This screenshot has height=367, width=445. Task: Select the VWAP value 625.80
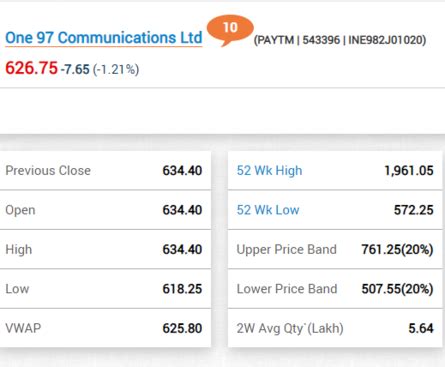(182, 329)
